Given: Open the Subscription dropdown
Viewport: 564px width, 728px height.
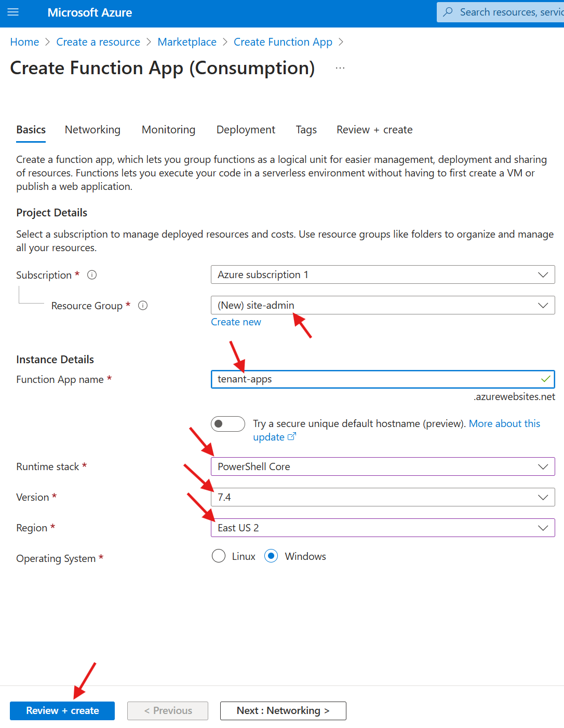Looking at the screenshot, I should [x=543, y=274].
